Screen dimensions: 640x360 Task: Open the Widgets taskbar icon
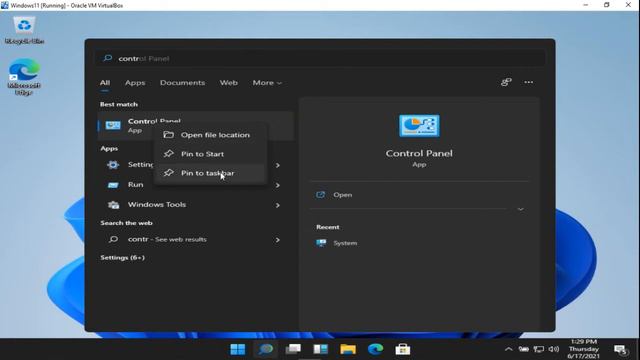(x=320, y=349)
